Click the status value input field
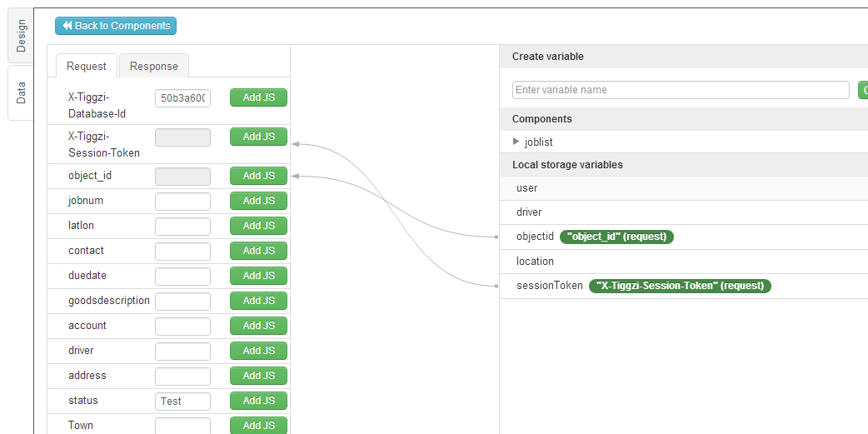 [x=182, y=402]
